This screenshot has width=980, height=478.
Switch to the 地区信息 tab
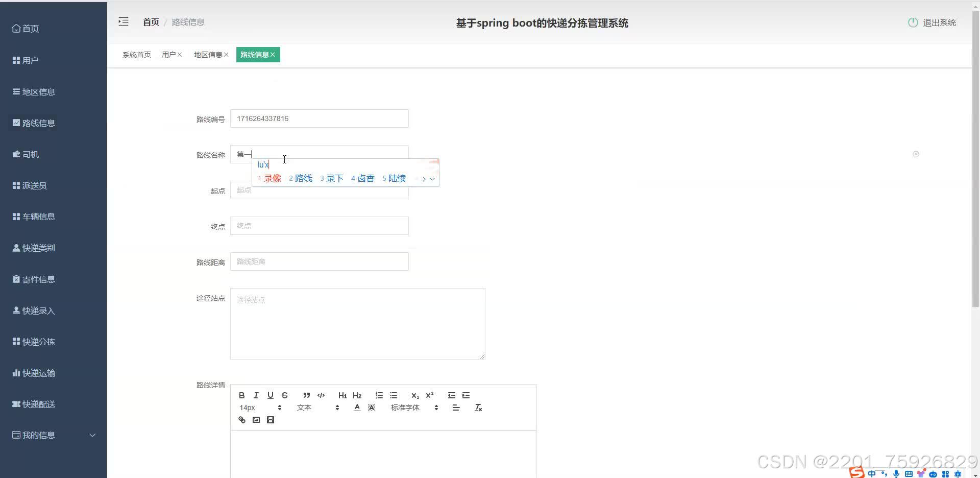coord(208,55)
